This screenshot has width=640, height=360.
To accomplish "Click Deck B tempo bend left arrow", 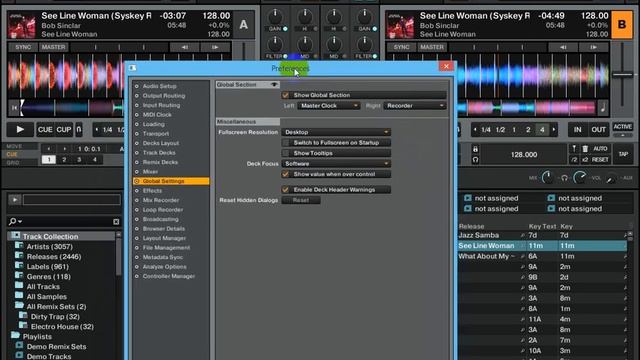I will (x=563, y=47).
